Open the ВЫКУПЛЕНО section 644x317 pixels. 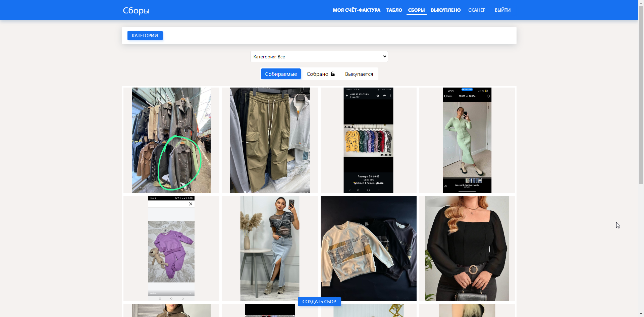446,10
